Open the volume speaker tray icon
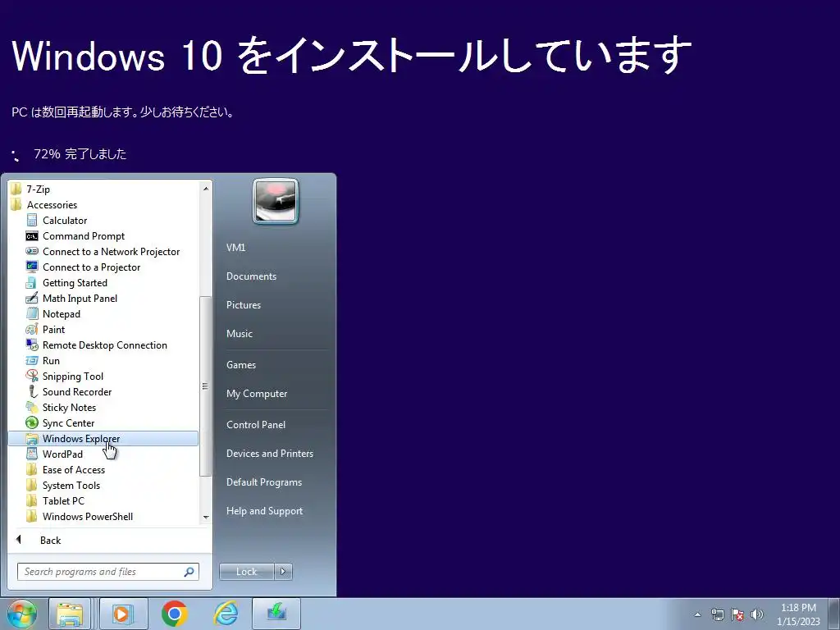Image resolution: width=840 pixels, height=630 pixels. click(x=757, y=614)
